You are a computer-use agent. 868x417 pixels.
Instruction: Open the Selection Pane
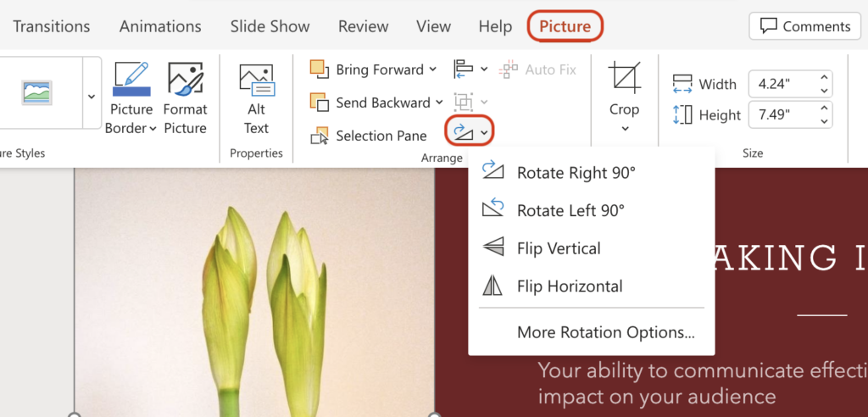click(370, 136)
